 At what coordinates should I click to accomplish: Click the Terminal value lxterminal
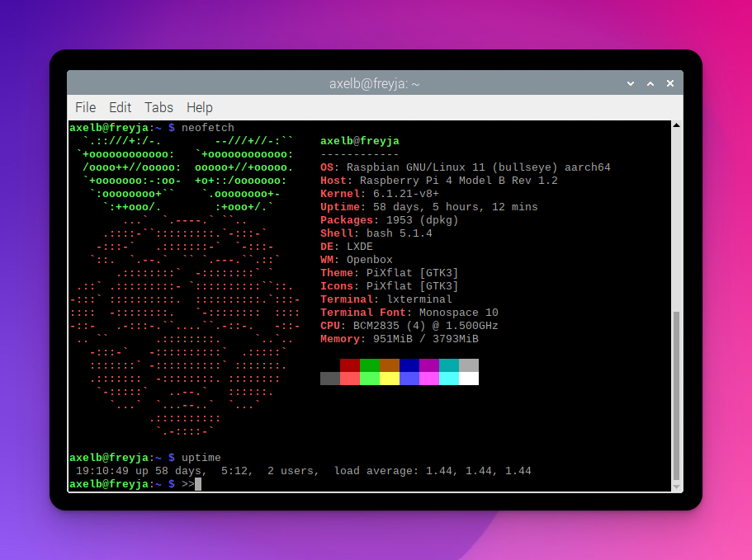[x=419, y=299]
